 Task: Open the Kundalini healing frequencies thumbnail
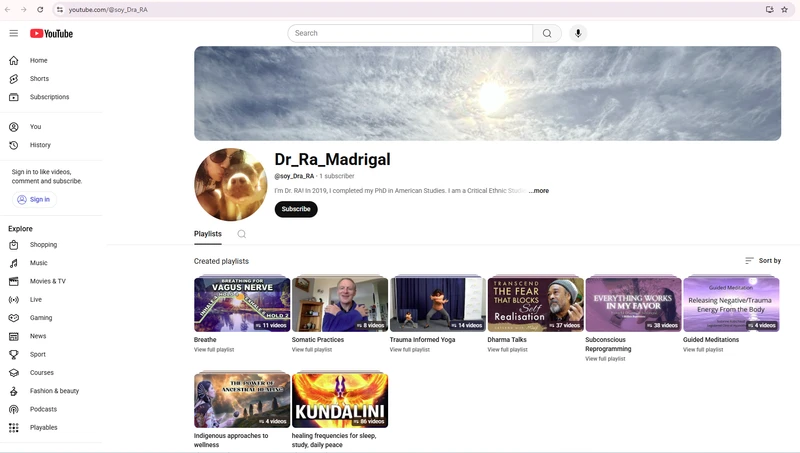click(x=340, y=400)
